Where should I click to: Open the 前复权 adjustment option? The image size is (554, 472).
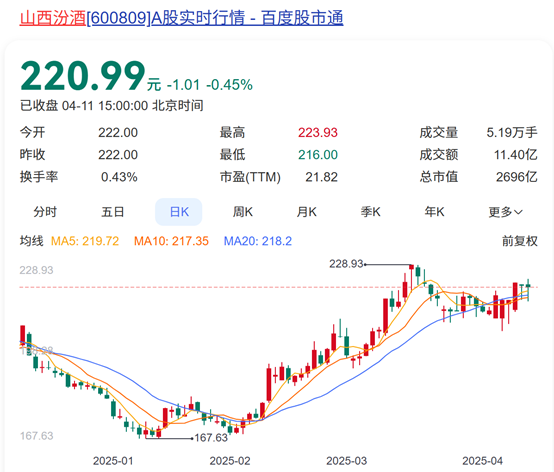point(520,241)
